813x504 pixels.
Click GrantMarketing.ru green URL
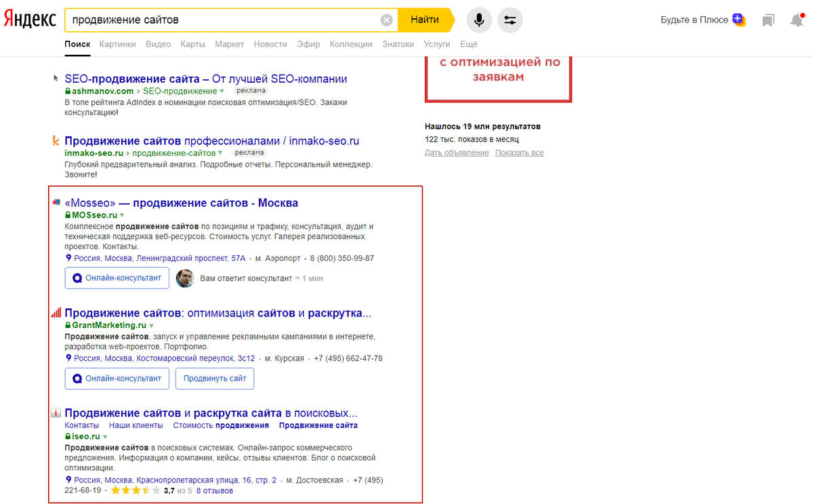109,326
